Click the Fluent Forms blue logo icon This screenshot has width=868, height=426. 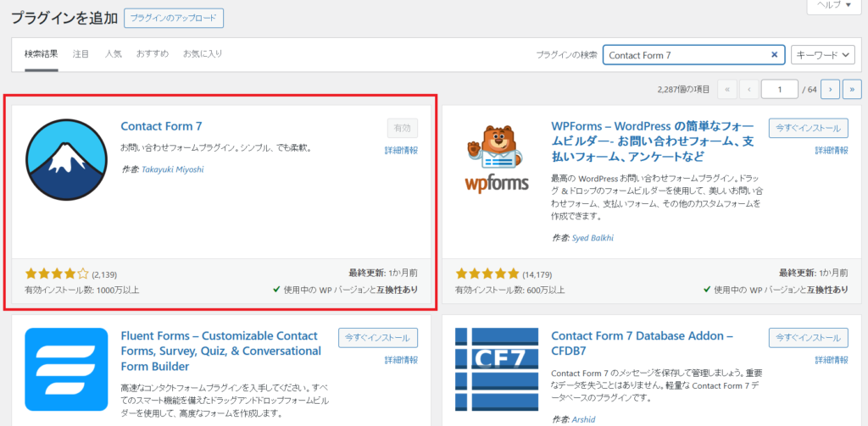[66, 368]
